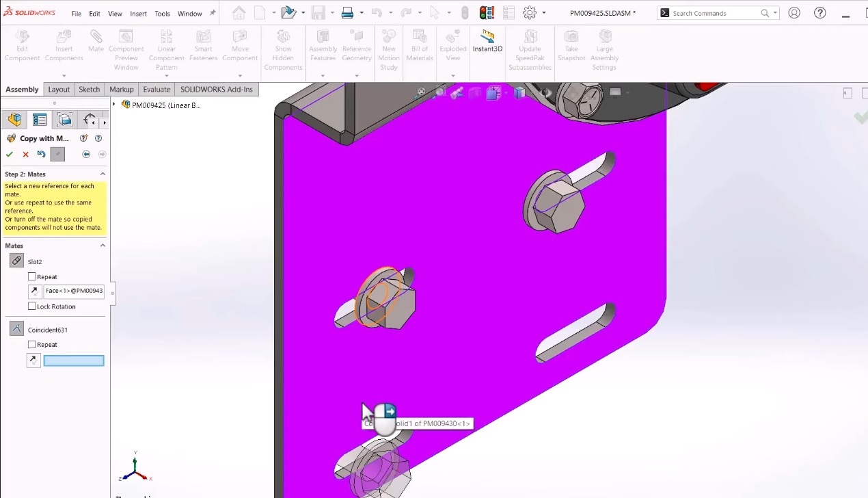Open the Print dropdown arrow
The image size is (868, 498).
click(x=361, y=13)
